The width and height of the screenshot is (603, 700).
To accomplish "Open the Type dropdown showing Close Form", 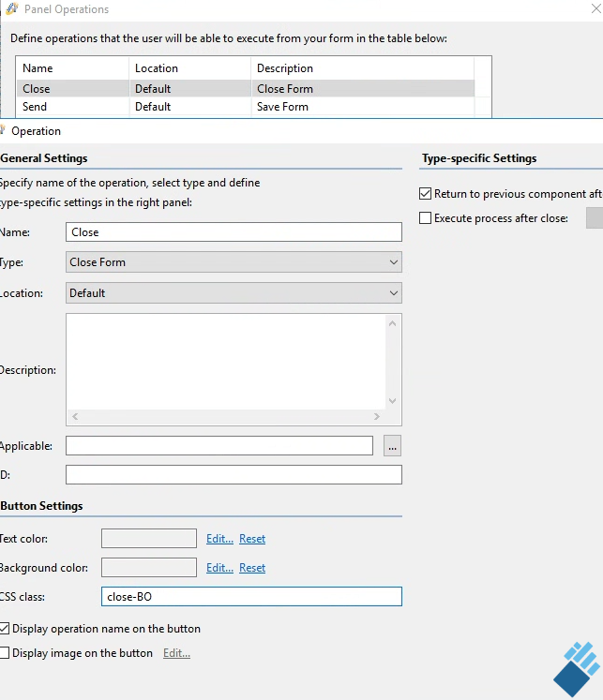I will [234, 262].
